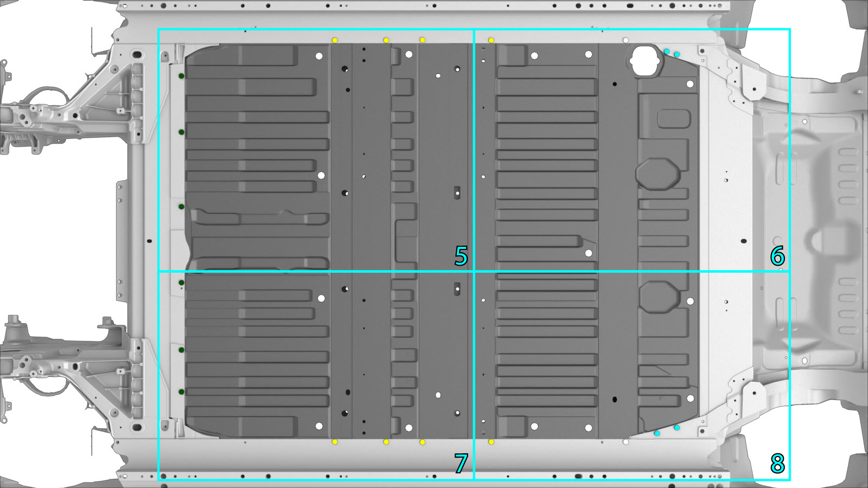Click the large octagonal cutout hole in zone 6
The width and height of the screenshot is (868, 488).
point(645,60)
